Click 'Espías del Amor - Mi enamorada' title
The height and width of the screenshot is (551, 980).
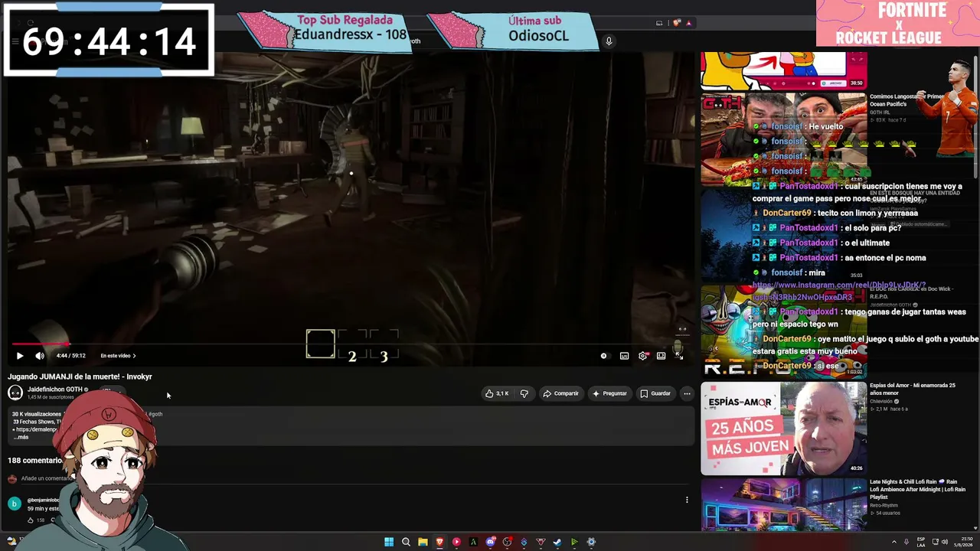[x=912, y=390]
